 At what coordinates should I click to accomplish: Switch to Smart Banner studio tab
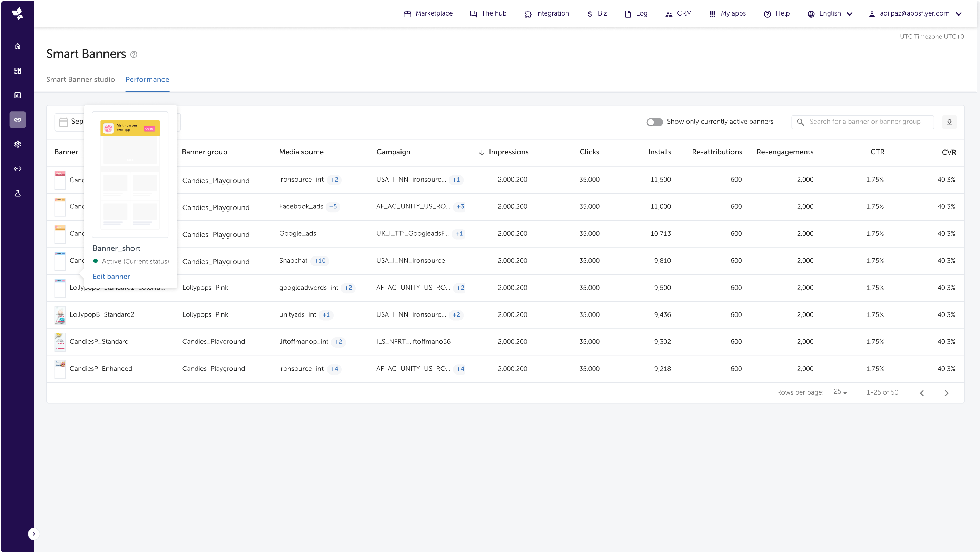coord(80,79)
